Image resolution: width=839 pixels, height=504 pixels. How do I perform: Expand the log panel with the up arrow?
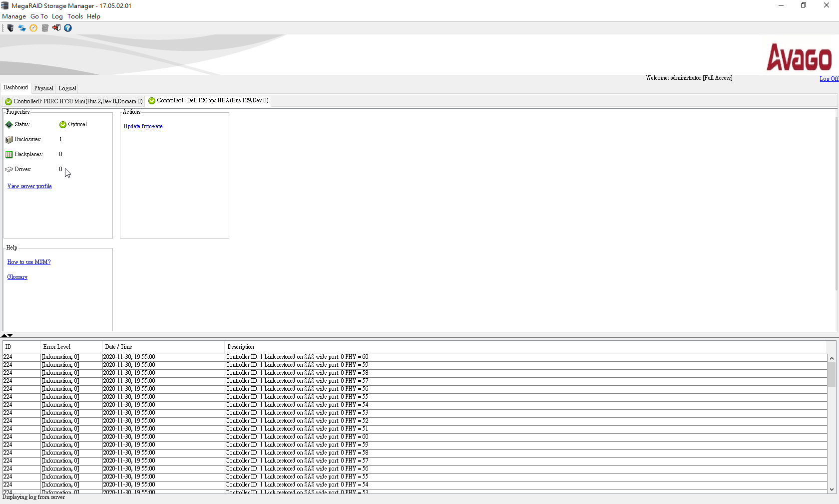[4, 335]
